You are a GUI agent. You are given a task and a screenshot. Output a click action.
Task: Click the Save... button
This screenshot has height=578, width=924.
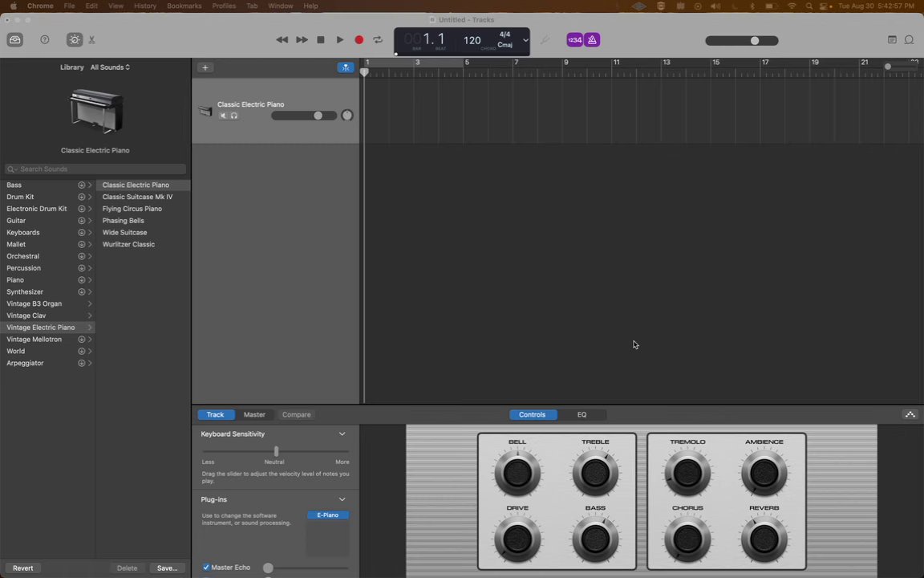click(168, 568)
